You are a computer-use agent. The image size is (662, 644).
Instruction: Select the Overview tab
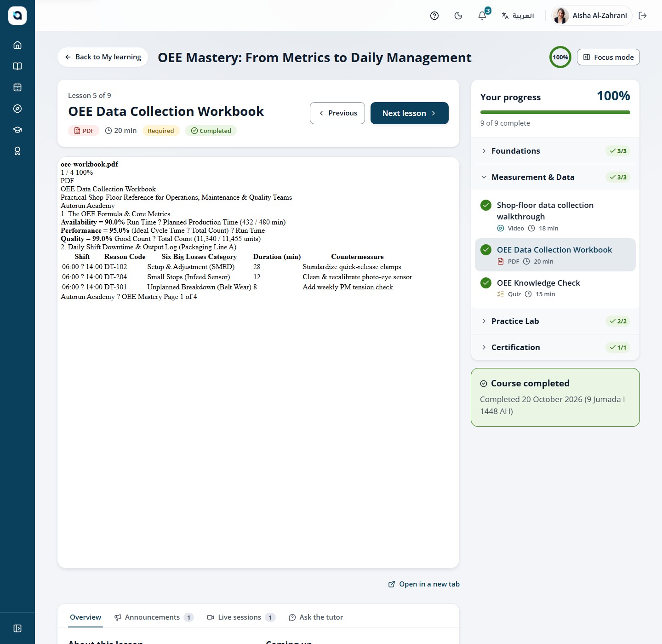click(86, 617)
